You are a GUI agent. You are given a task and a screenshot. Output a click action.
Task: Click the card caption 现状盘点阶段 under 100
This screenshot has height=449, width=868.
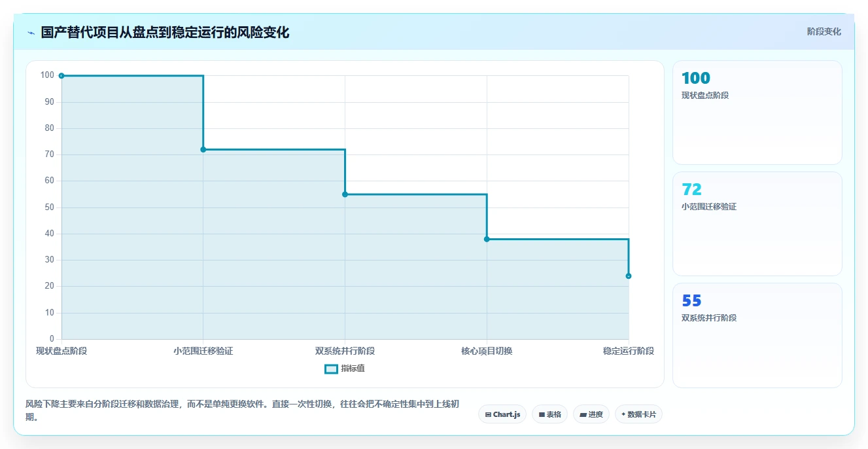705,96
